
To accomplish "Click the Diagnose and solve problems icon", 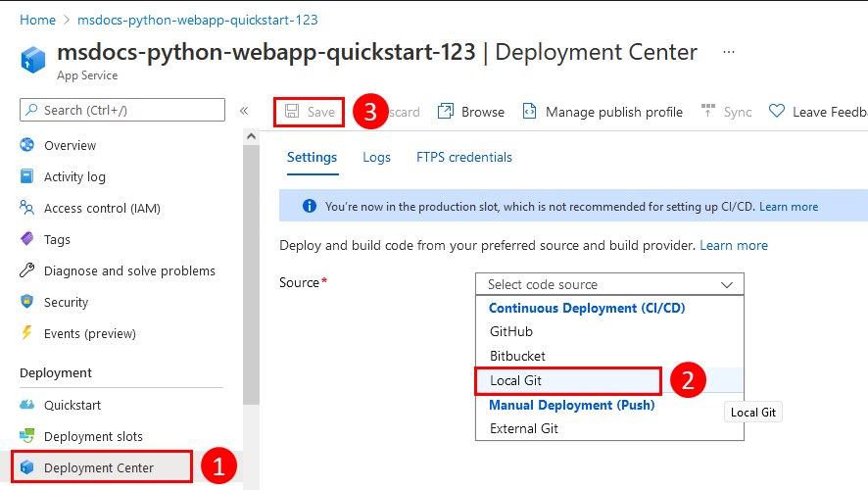I will (x=27, y=271).
